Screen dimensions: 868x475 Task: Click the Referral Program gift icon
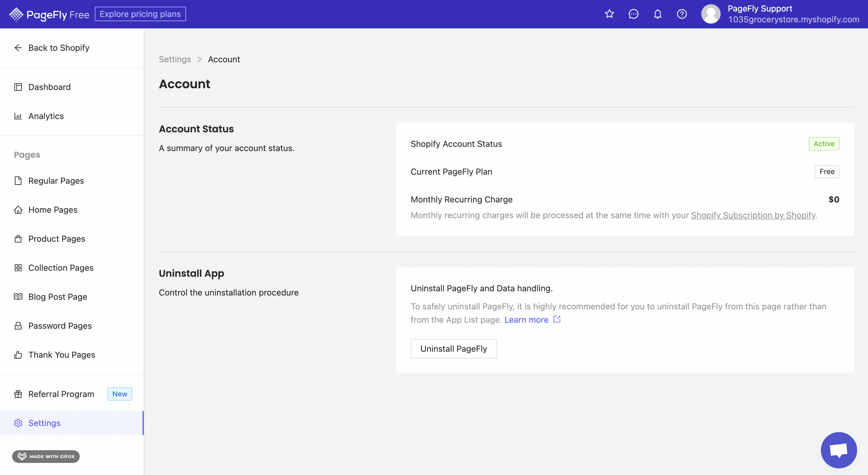[18, 394]
